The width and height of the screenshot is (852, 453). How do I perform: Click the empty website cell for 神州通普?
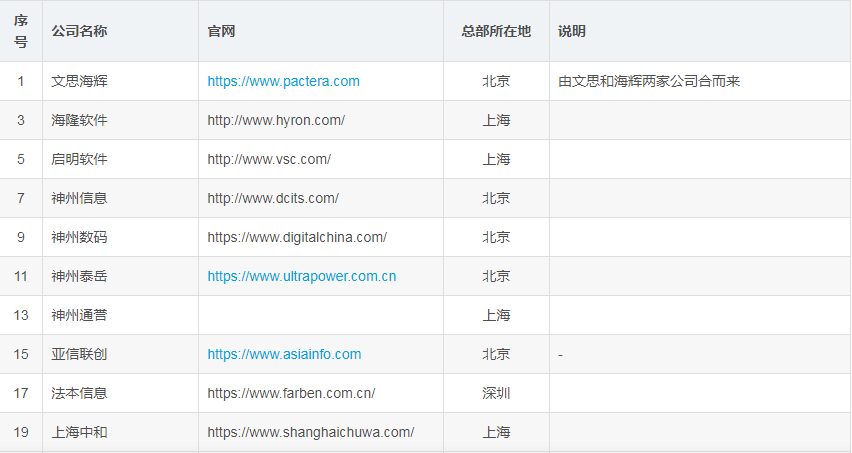point(321,316)
